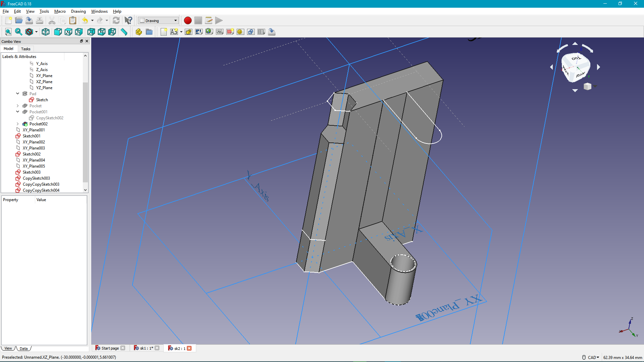This screenshot has height=362, width=644.
Task: Create a new document with the New icon
Action: pos(8,20)
